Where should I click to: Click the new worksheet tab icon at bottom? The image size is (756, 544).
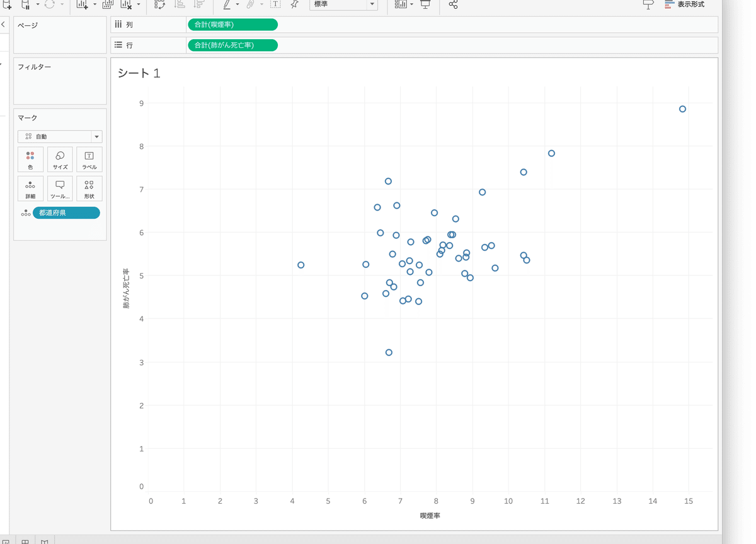coord(6,541)
